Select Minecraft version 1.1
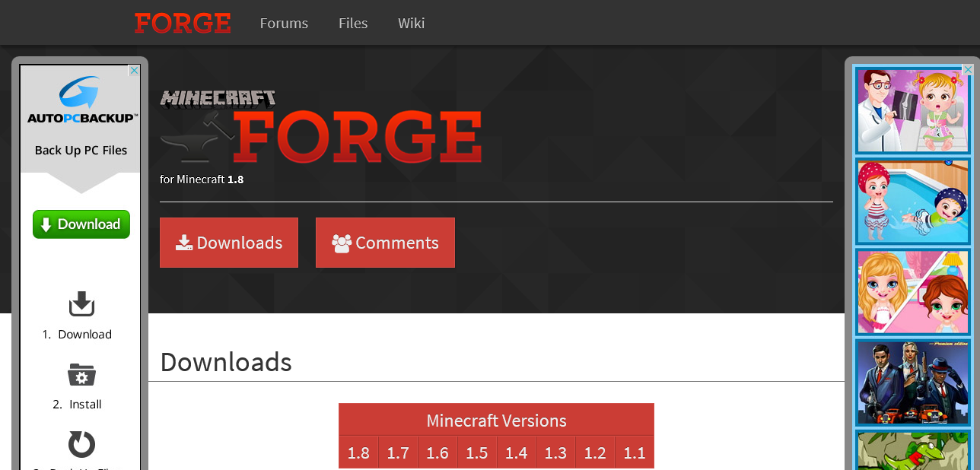The height and width of the screenshot is (470, 980). [x=635, y=453]
